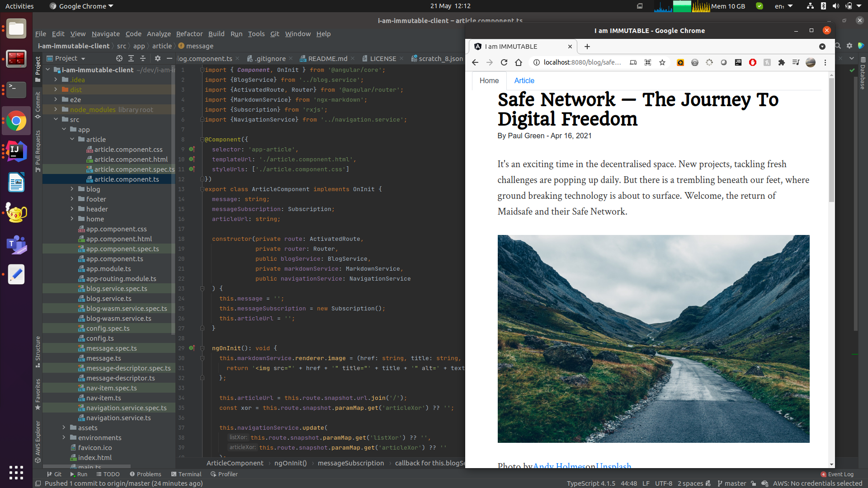Click the Article link on webpage
Viewport: 868px width, 488px height.
point(524,80)
